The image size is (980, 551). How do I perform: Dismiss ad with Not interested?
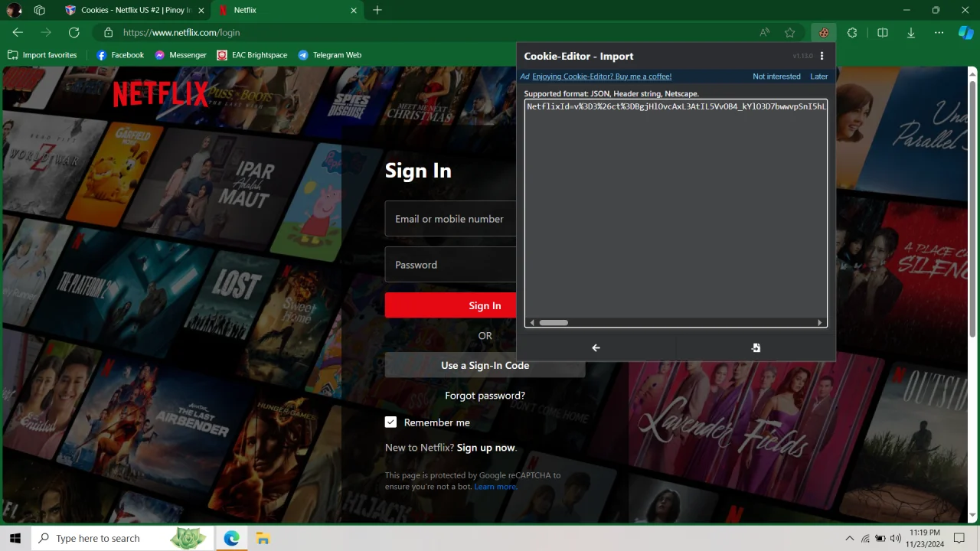click(776, 77)
